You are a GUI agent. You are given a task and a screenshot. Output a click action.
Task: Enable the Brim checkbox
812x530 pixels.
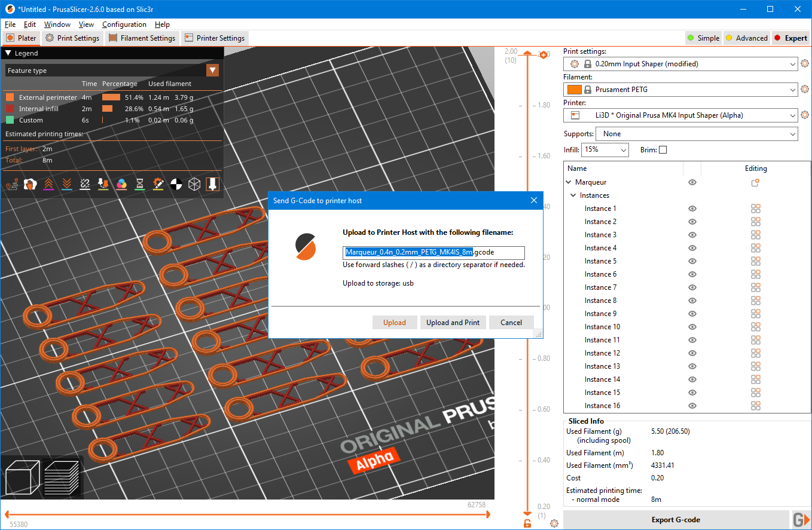(x=663, y=150)
